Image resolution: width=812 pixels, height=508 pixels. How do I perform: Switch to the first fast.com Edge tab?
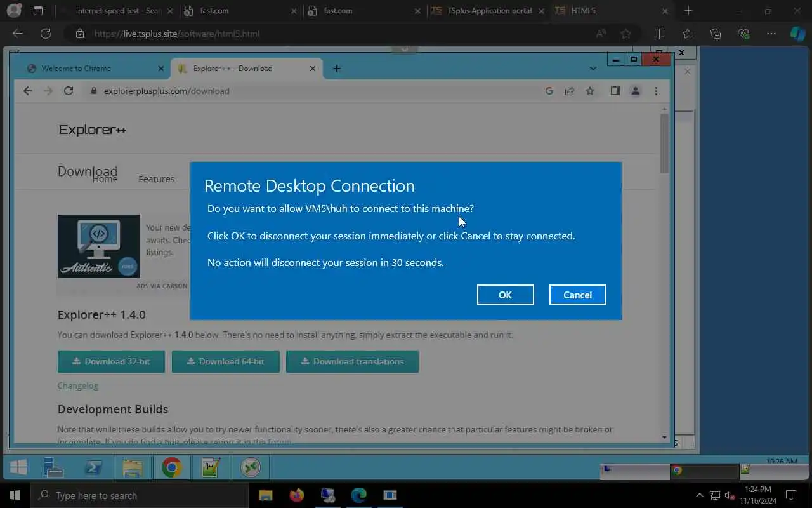[x=239, y=11]
